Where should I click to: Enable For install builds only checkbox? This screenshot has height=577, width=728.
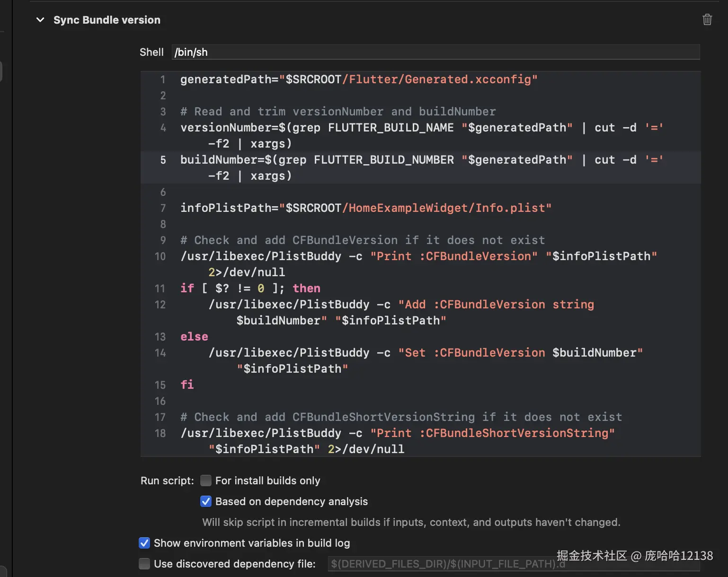click(206, 481)
